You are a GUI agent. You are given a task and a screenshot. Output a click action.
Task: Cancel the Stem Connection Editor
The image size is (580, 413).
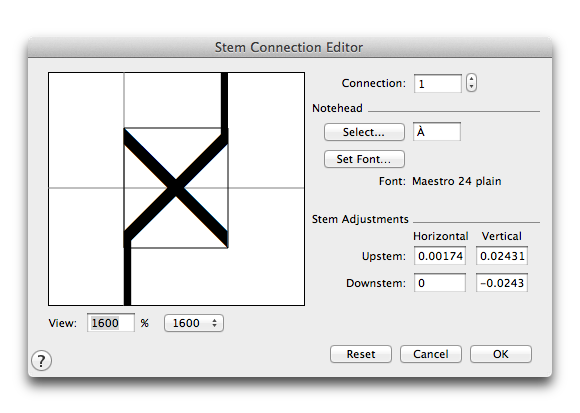(x=431, y=354)
